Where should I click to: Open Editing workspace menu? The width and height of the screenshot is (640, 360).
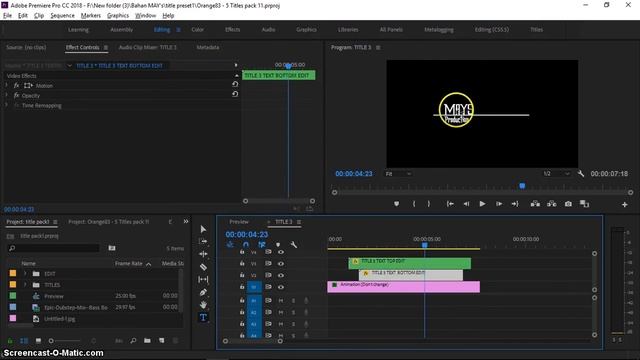178,30
